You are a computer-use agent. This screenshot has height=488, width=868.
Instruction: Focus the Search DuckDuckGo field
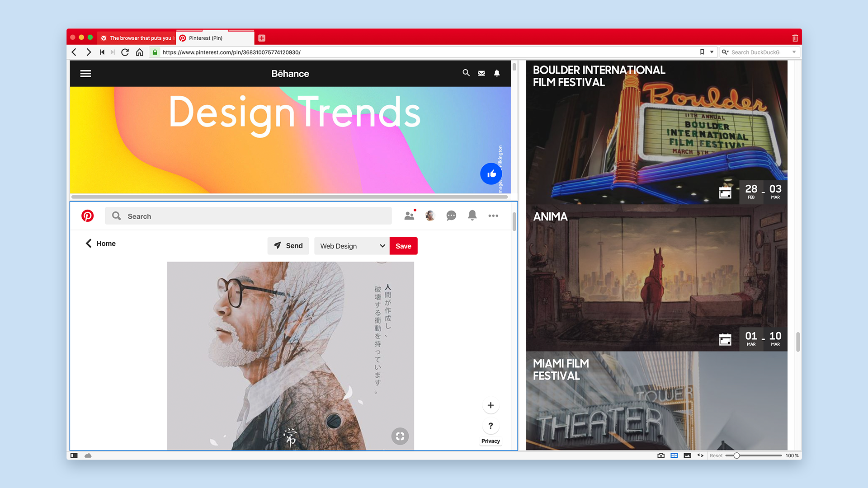759,52
